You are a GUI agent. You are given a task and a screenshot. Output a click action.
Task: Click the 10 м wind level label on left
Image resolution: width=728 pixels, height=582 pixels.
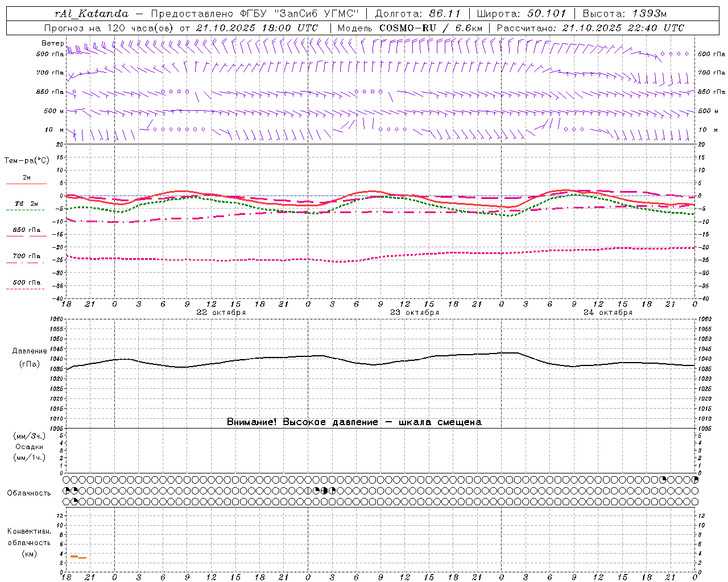[x=54, y=130]
